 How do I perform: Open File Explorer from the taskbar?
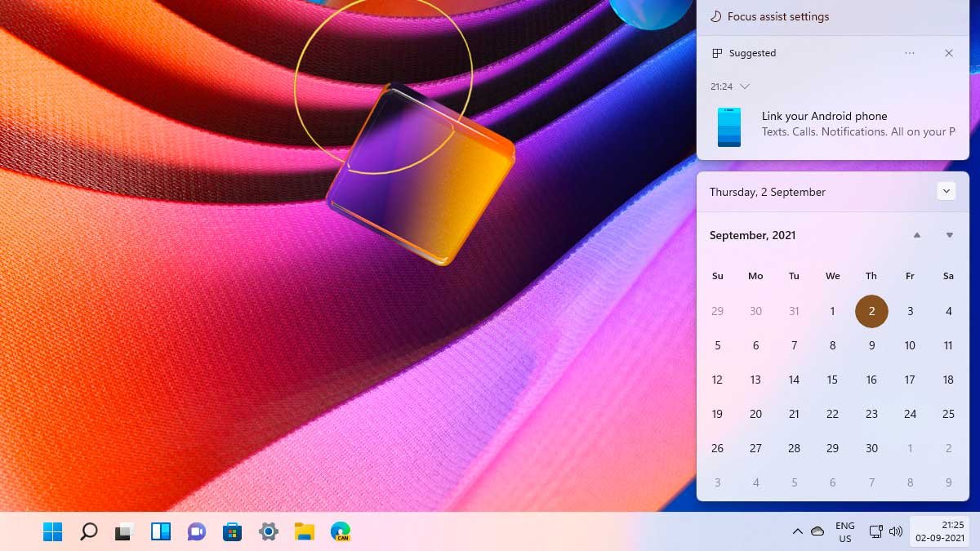(x=305, y=531)
